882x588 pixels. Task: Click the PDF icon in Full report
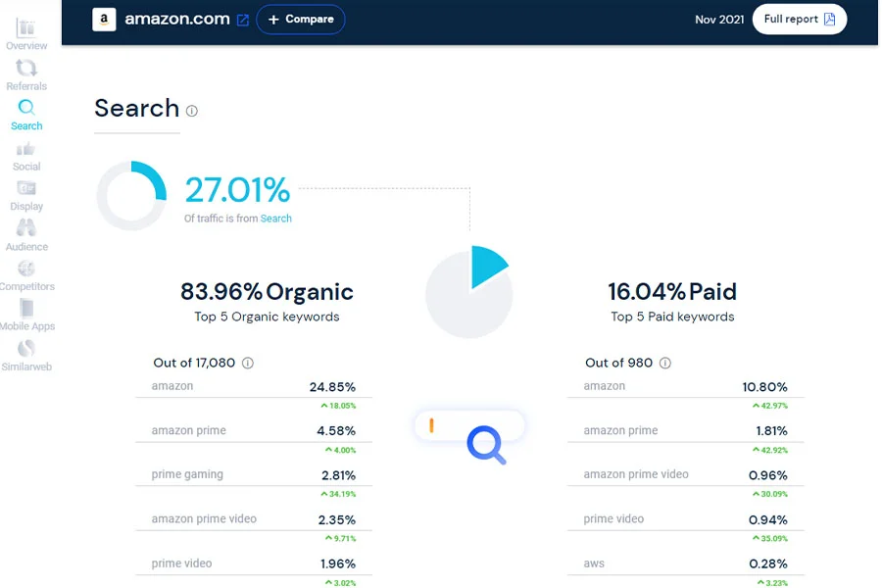(830, 20)
